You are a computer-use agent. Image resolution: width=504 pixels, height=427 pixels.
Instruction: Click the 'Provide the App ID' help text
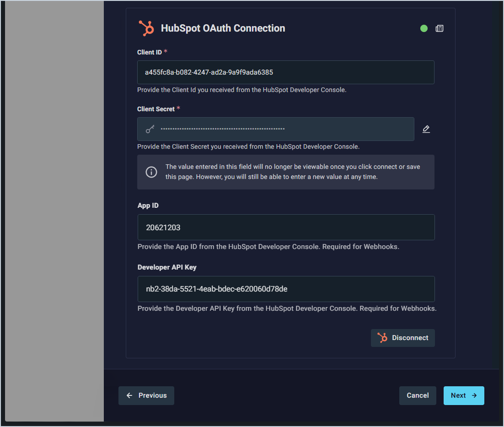(268, 247)
